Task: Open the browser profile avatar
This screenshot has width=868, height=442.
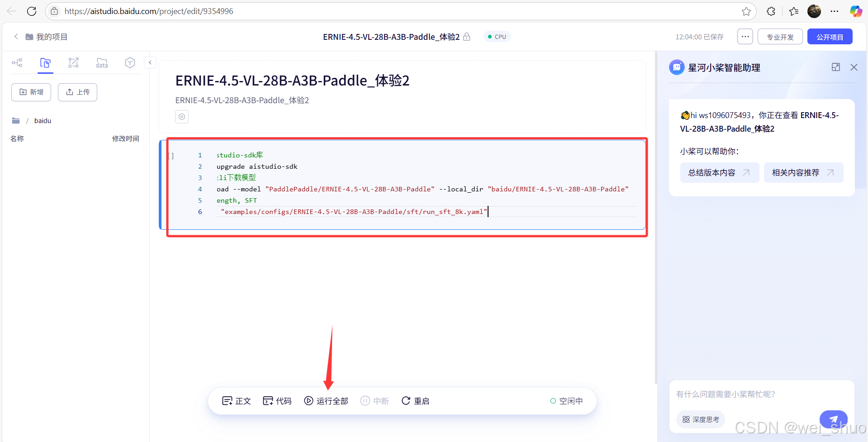Action: pyautogui.click(x=814, y=11)
